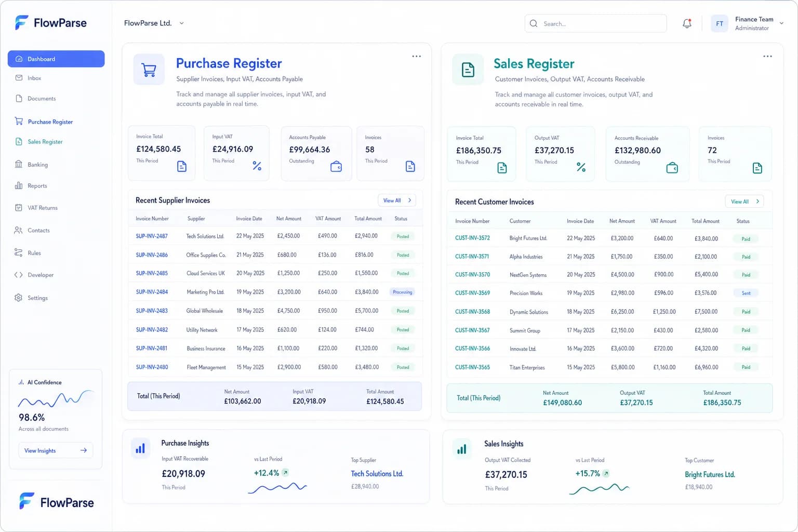Click the Processing status badge for SUP-INV-2484
Viewport: 798px width, 532px height.
click(402, 292)
